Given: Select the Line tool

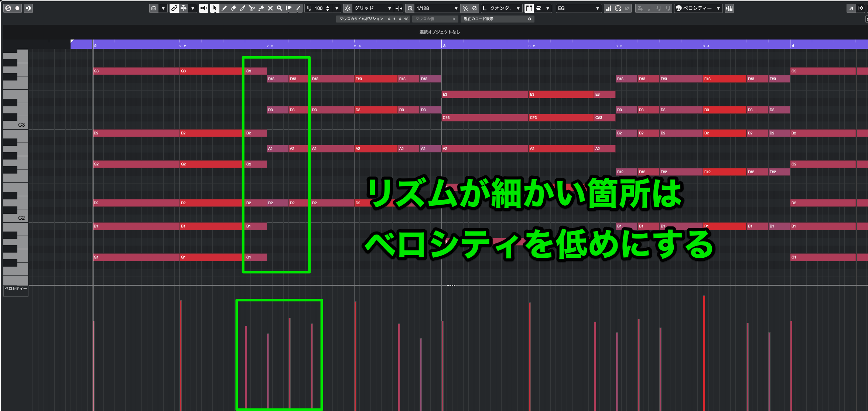Looking at the screenshot, I should pos(298,8).
